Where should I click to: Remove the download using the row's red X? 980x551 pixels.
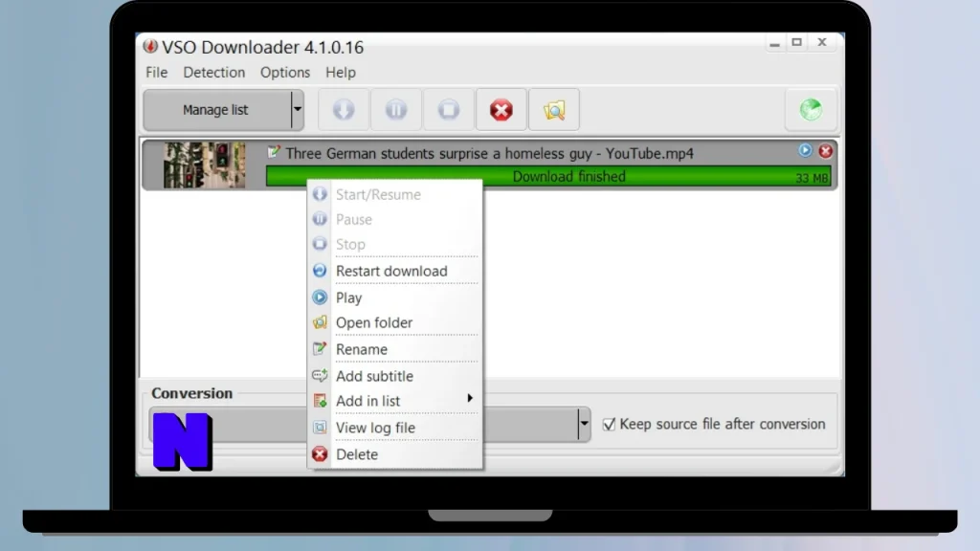825,150
